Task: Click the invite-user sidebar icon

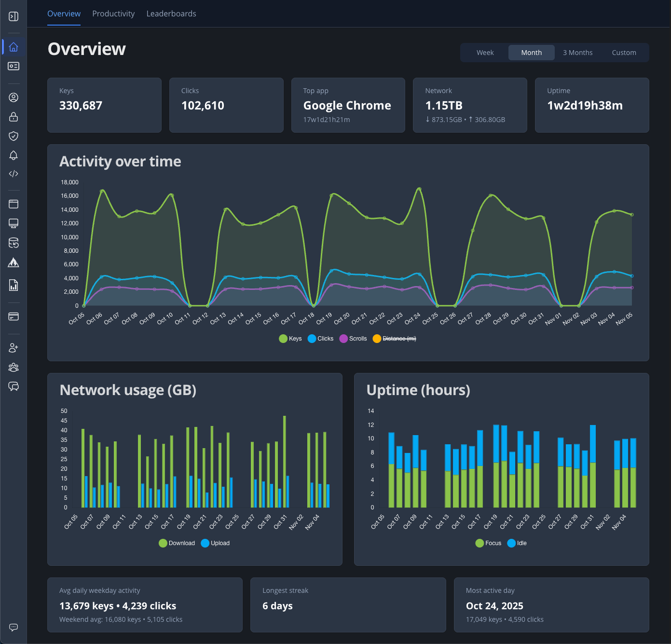Action: pyautogui.click(x=14, y=348)
